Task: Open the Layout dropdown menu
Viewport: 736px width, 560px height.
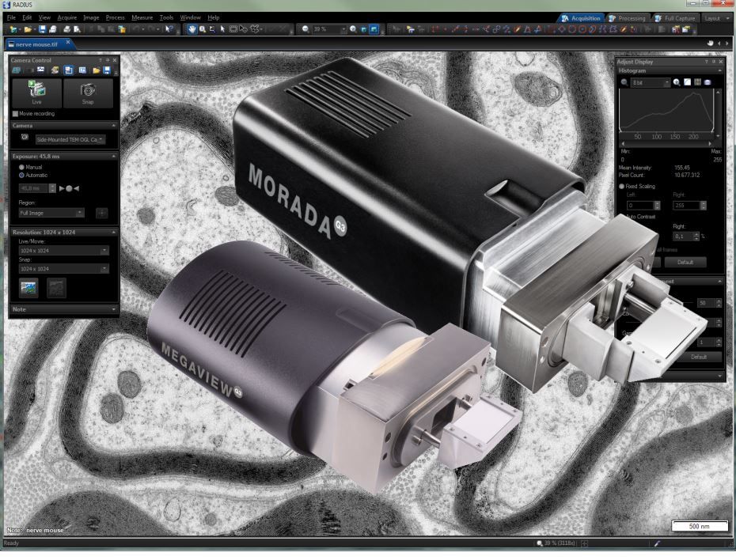Action: point(717,18)
